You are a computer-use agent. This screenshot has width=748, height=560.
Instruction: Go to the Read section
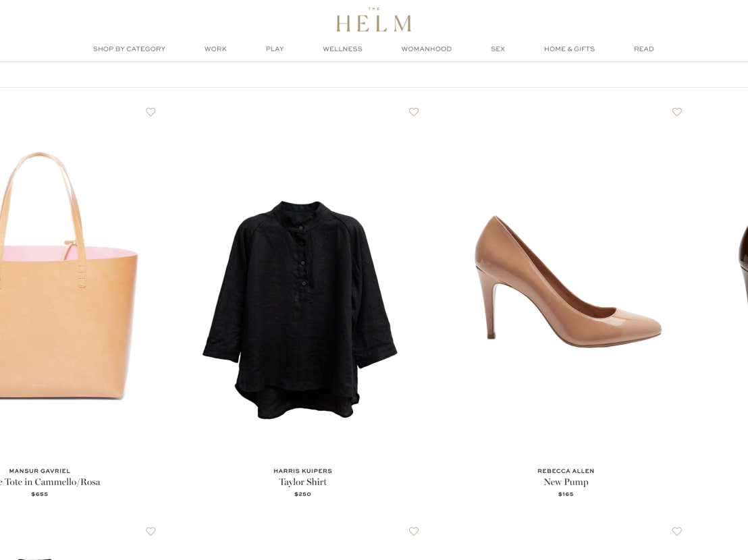643,49
